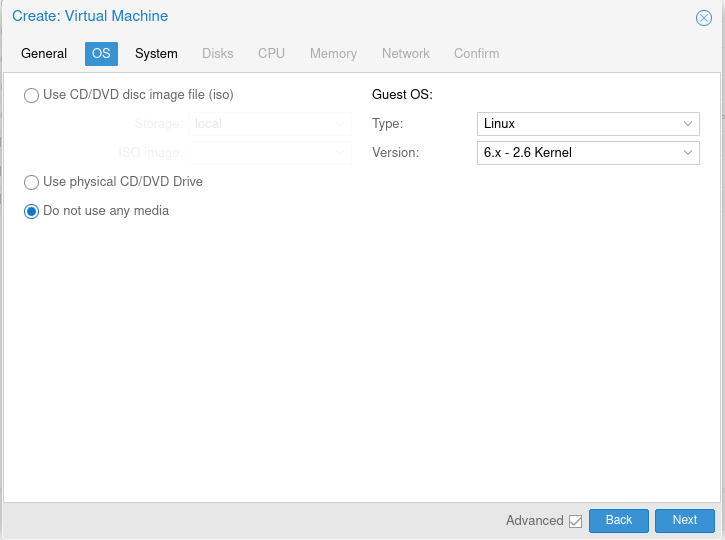Click the ISO image selection field
725x540 pixels.
pyautogui.click(x=269, y=153)
